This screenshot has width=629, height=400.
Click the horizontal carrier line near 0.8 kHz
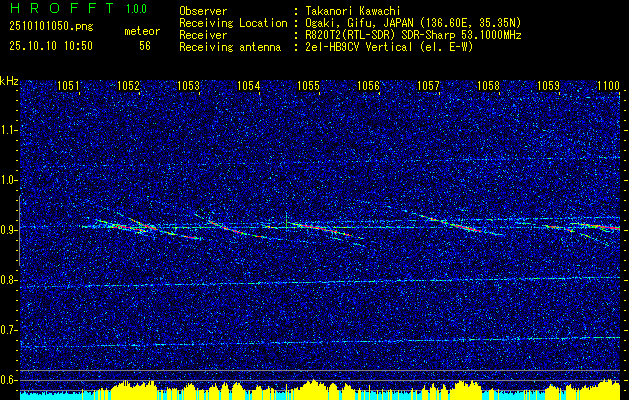coord(321,282)
